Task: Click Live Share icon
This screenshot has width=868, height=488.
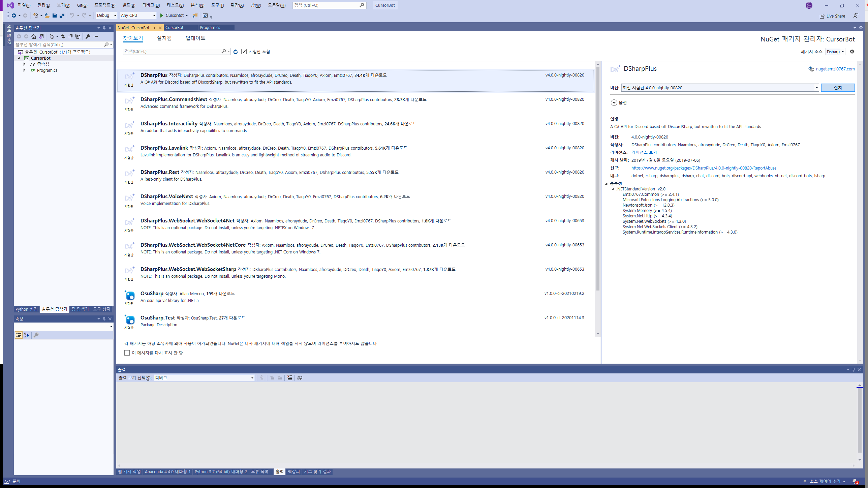Action: coord(822,16)
